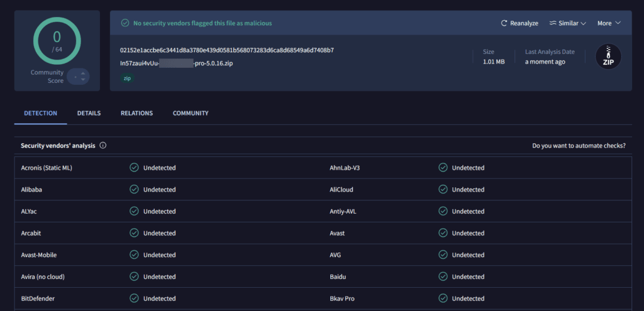Open the Relations tab
This screenshot has height=311, width=644.
(x=136, y=113)
